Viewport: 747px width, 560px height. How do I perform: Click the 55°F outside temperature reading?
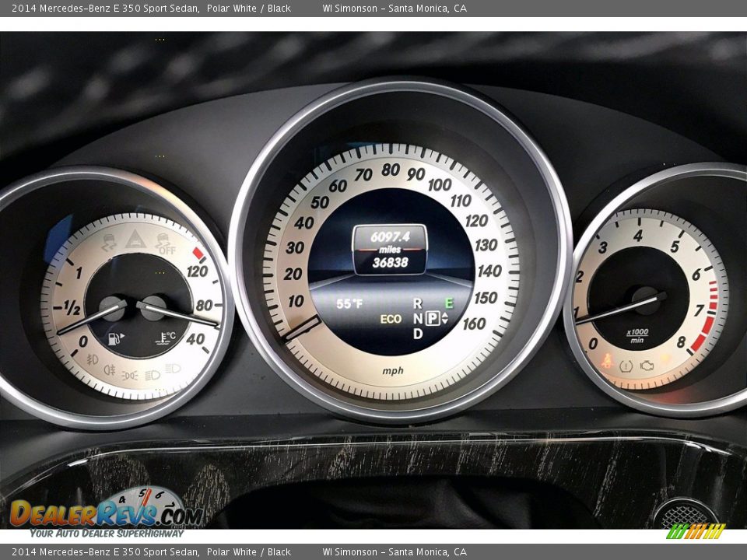(349, 303)
